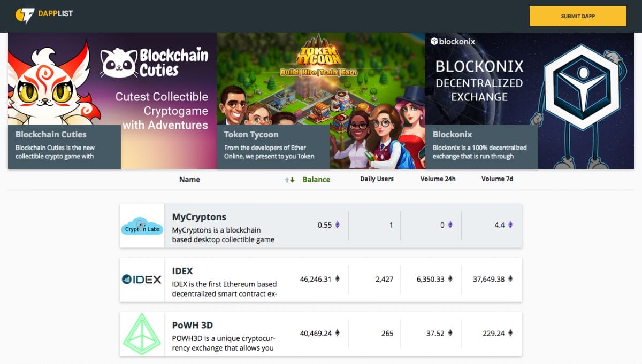Open the MyCryptons dapp title link
642x364 pixels.
[199, 217]
